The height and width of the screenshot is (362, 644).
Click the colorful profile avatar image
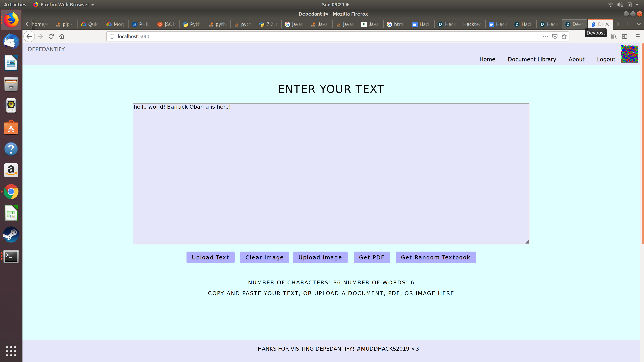coord(629,54)
